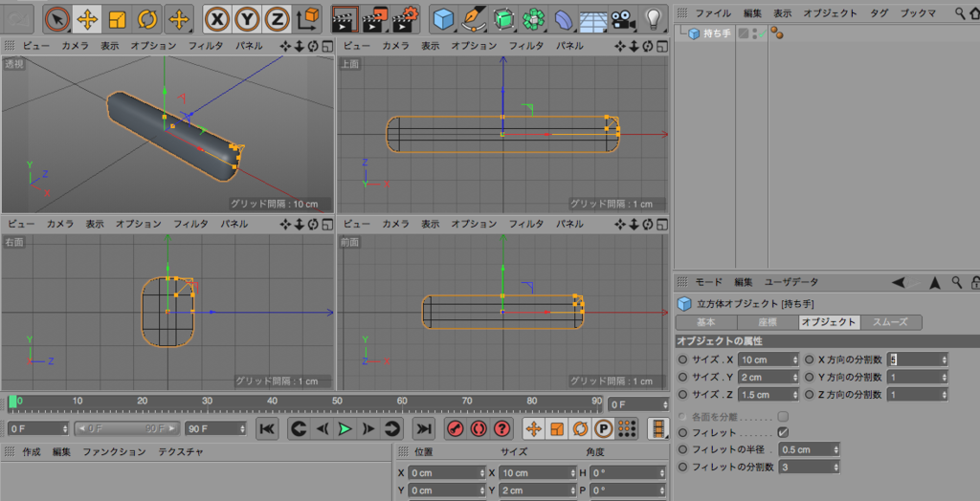Toggle front view maximize icon

[661, 224]
